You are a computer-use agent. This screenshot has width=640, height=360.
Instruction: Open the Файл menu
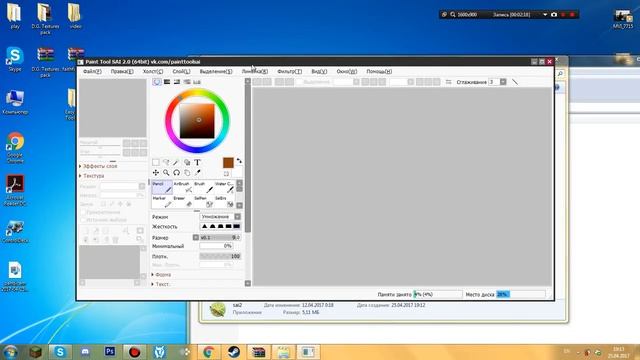point(92,71)
